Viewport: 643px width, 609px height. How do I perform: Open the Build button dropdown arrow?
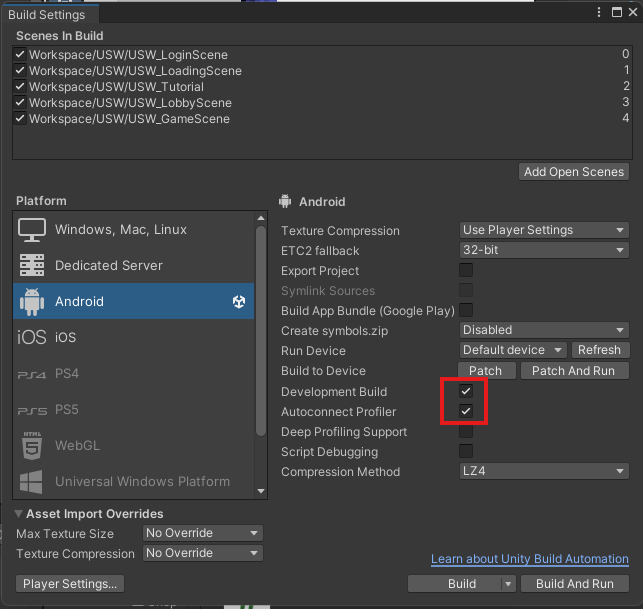(x=508, y=584)
